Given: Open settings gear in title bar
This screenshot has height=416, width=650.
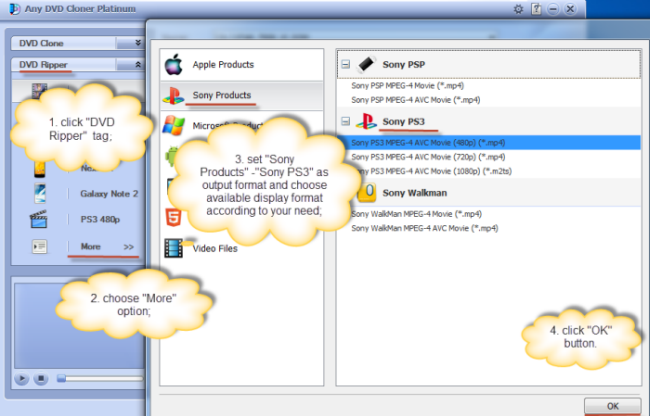Looking at the screenshot, I should [x=518, y=9].
